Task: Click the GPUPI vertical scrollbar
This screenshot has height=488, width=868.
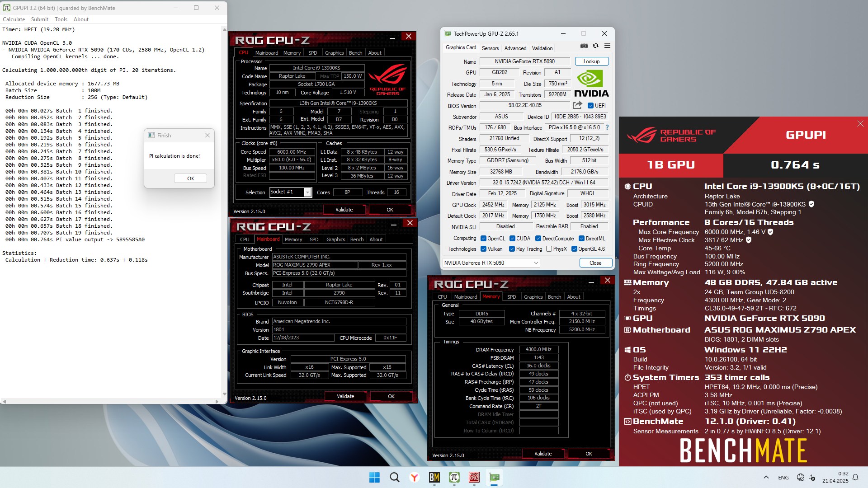Action: coord(225,211)
